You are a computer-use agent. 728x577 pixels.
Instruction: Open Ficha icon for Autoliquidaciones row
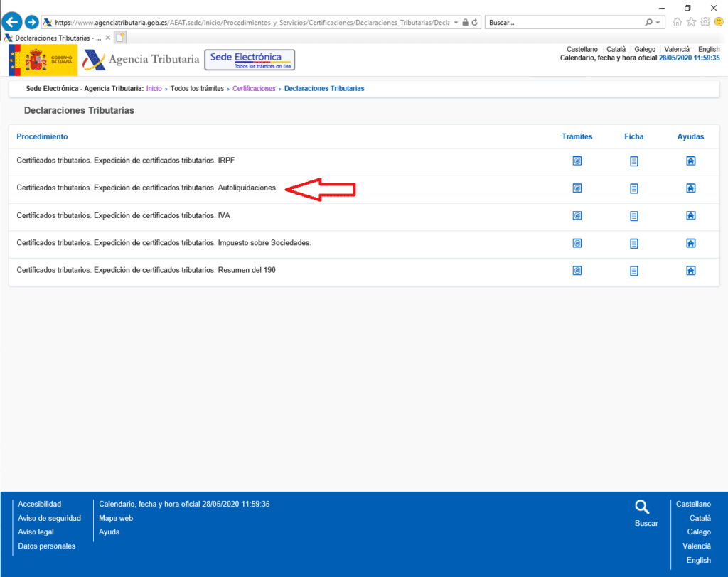click(x=634, y=189)
